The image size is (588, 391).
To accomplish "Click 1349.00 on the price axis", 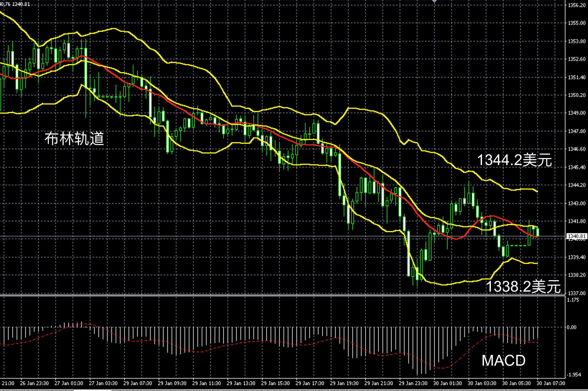I will pos(576,113).
